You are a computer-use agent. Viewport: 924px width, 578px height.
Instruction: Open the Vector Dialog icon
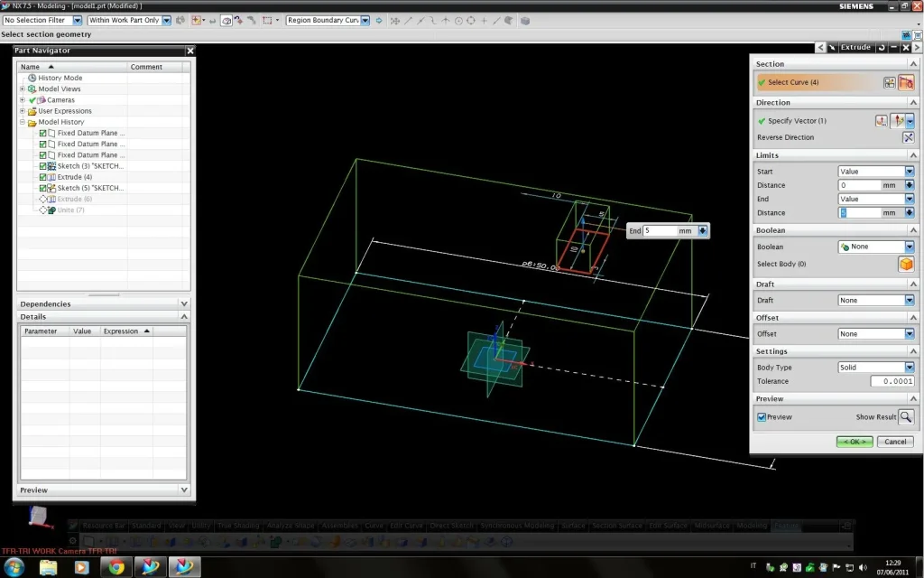point(881,121)
